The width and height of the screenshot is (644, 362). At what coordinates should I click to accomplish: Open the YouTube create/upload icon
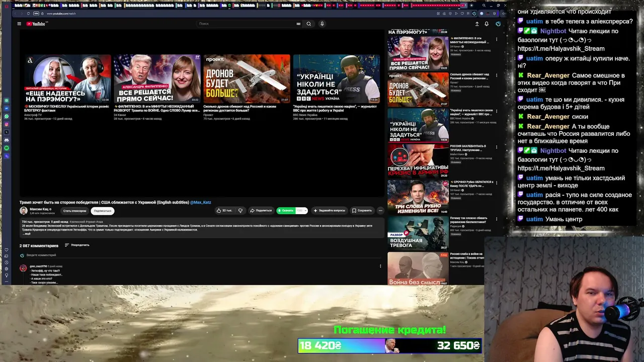pos(477,24)
